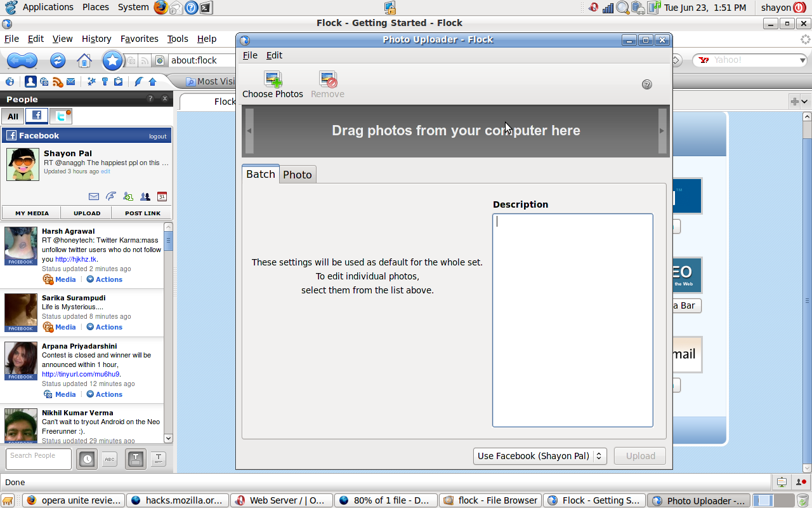Image resolution: width=812 pixels, height=508 pixels.
Task: Open the Use Facebook account dropdown
Action: click(540, 456)
